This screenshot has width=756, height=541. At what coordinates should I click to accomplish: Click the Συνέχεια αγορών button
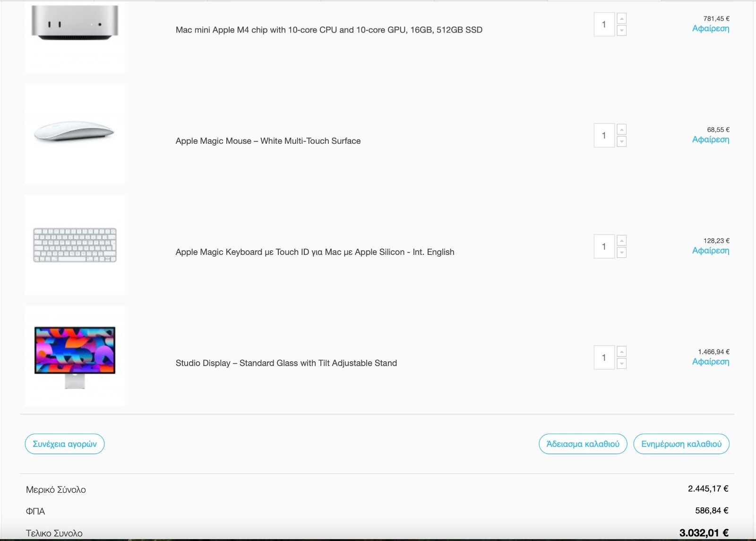[65, 444]
